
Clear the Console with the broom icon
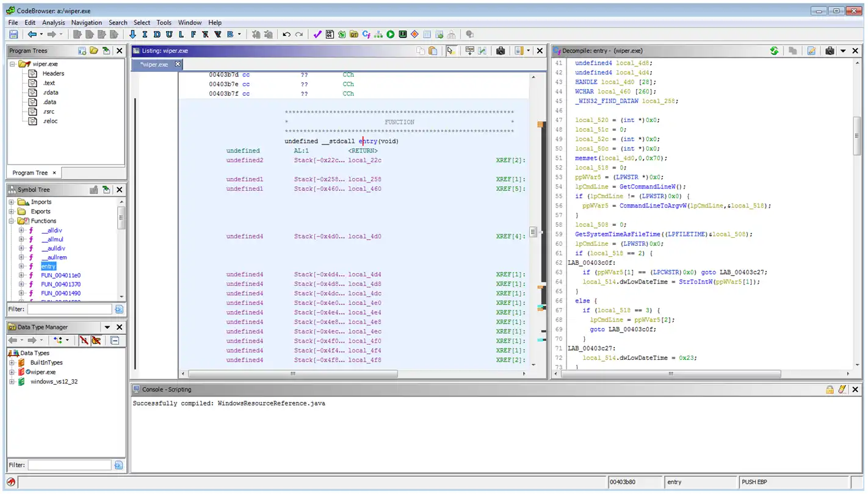(x=842, y=389)
